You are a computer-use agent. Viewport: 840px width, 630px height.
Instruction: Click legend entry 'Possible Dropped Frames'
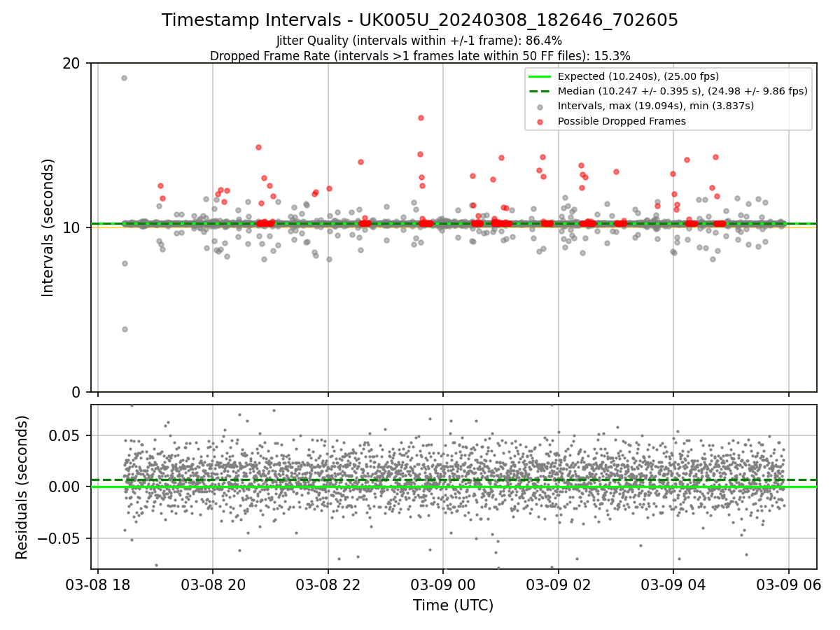click(x=622, y=121)
